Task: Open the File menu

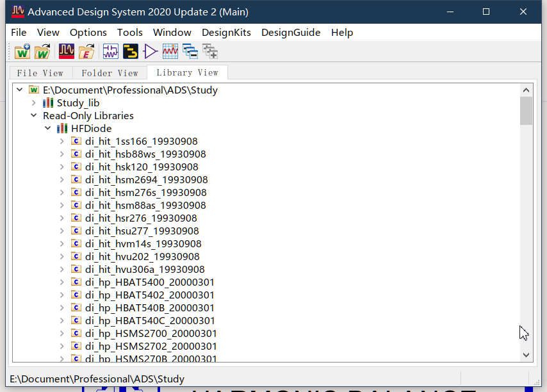Action: click(x=19, y=33)
